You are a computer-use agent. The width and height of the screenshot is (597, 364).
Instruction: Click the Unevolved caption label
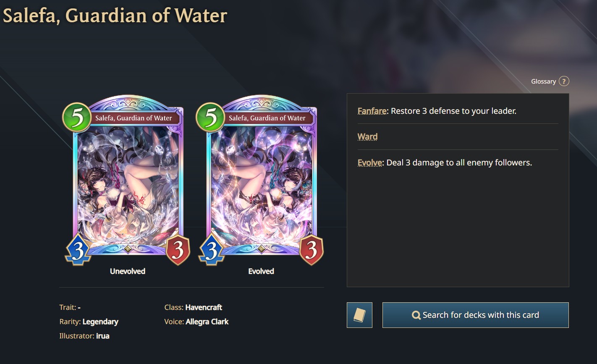pos(128,271)
